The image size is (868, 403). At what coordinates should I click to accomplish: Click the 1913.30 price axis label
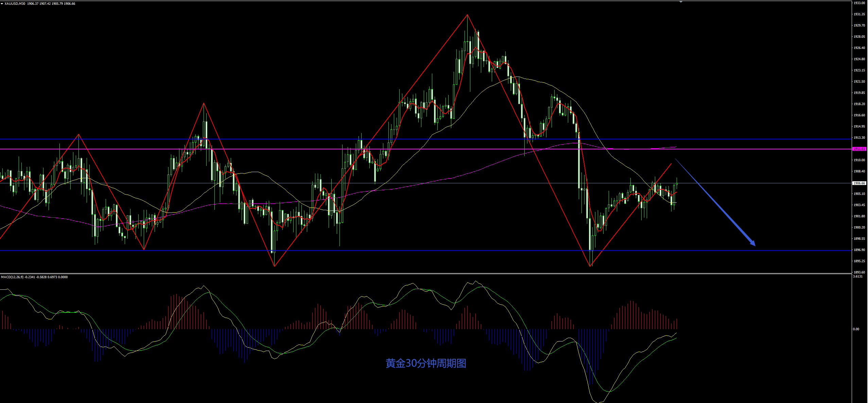click(x=859, y=138)
